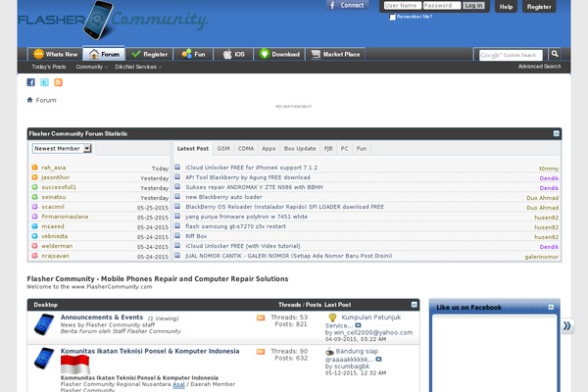Open Komunitas Ikatan Teknisi Ponsel forum
The width and height of the screenshot is (588, 392).
[150, 351]
